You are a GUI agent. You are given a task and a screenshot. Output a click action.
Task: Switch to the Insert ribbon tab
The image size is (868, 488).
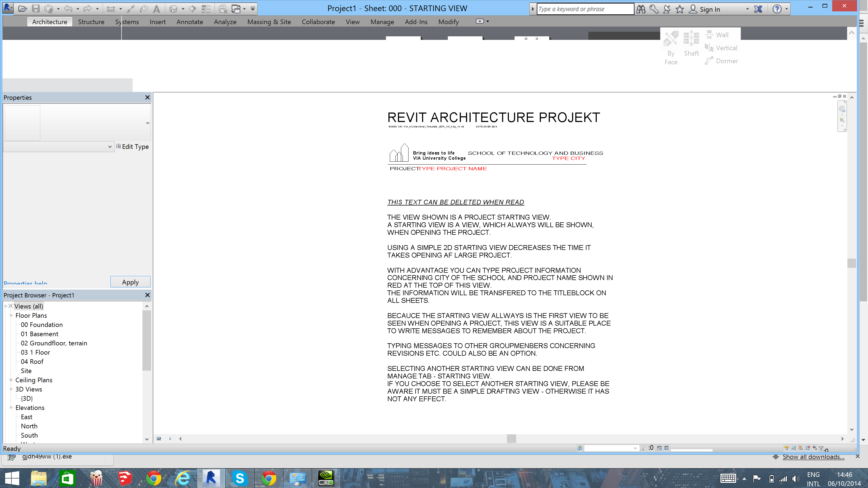pyautogui.click(x=157, y=22)
